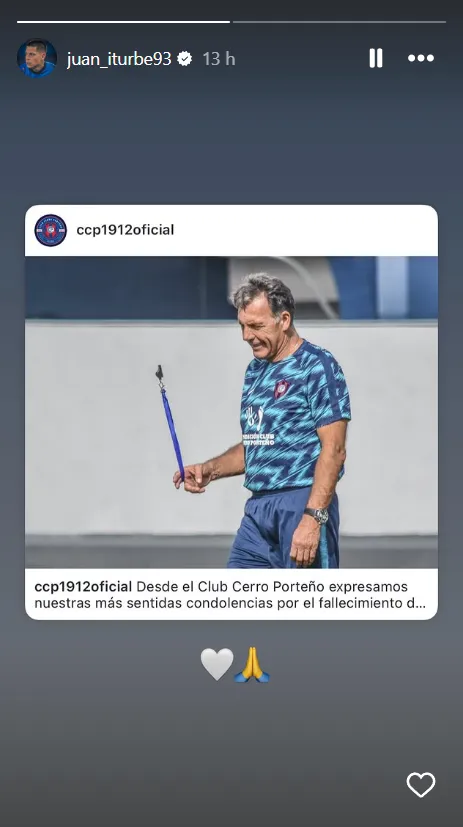Skip to the second story progress segment
The image size is (463, 827).
pos(340,22)
